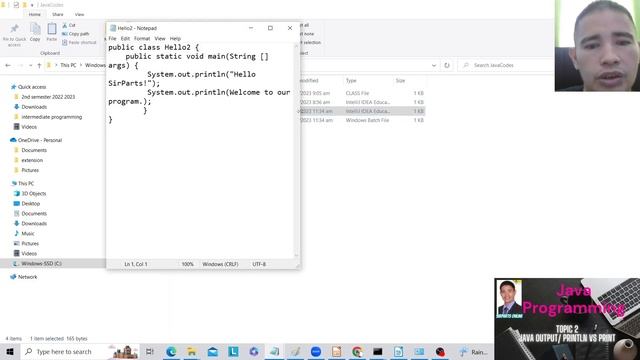This screenshot has height=360, width=640.
Task: Open 3D Objects under This PC
Action: pos(33,193)
